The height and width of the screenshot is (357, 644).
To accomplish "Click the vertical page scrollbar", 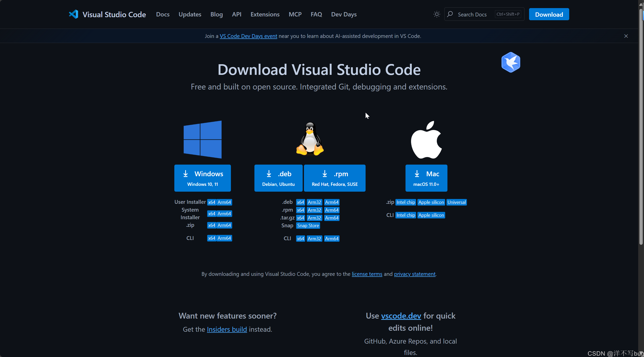I will click(x=641, y=126).
